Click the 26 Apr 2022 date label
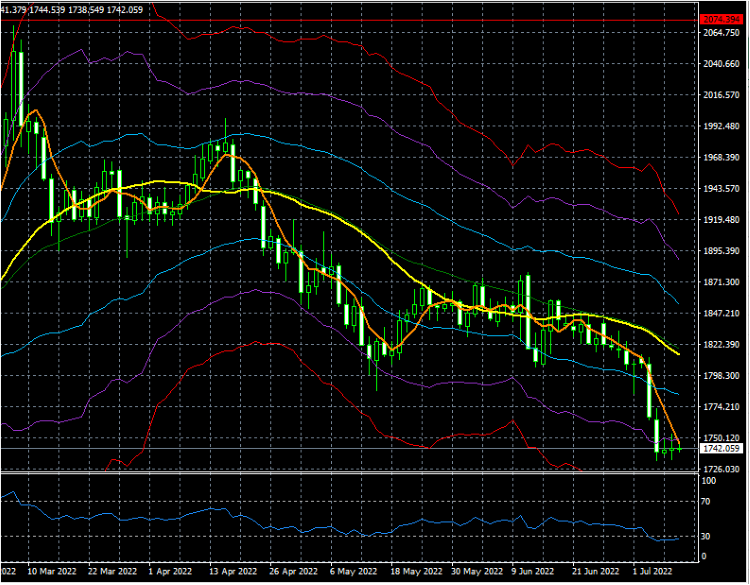Viewport: 750px width, 585px height. 294,572
